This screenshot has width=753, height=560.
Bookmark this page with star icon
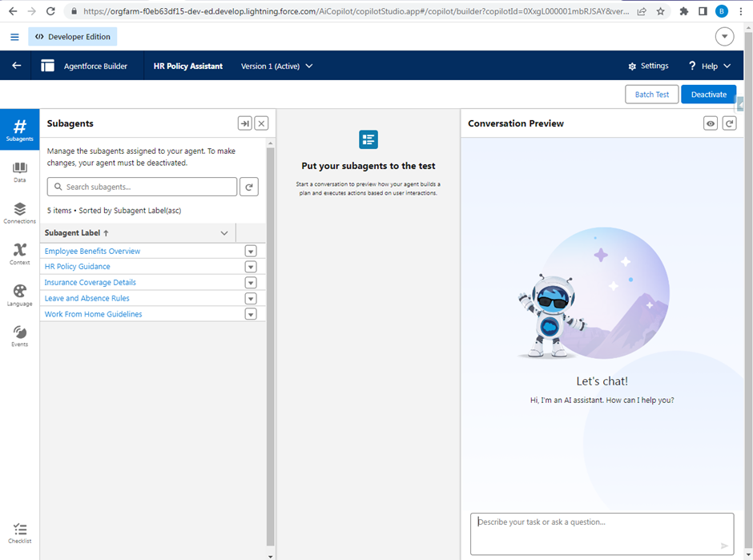660,11
